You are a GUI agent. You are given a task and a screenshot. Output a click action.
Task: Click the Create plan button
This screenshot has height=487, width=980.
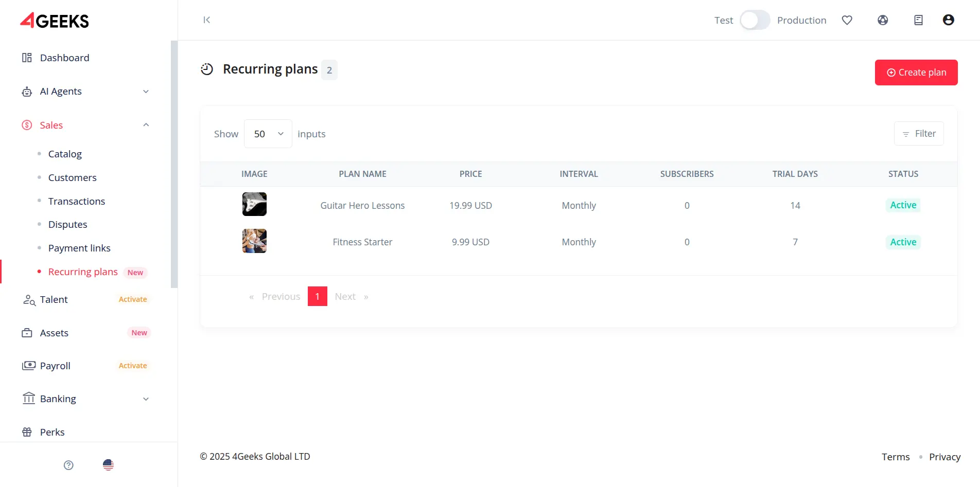pyautogui.click(x=916, y=73)
